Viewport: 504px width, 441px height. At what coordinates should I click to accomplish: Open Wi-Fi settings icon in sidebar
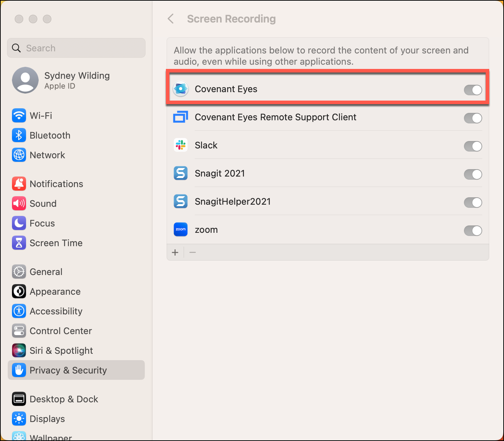(19, 115)
